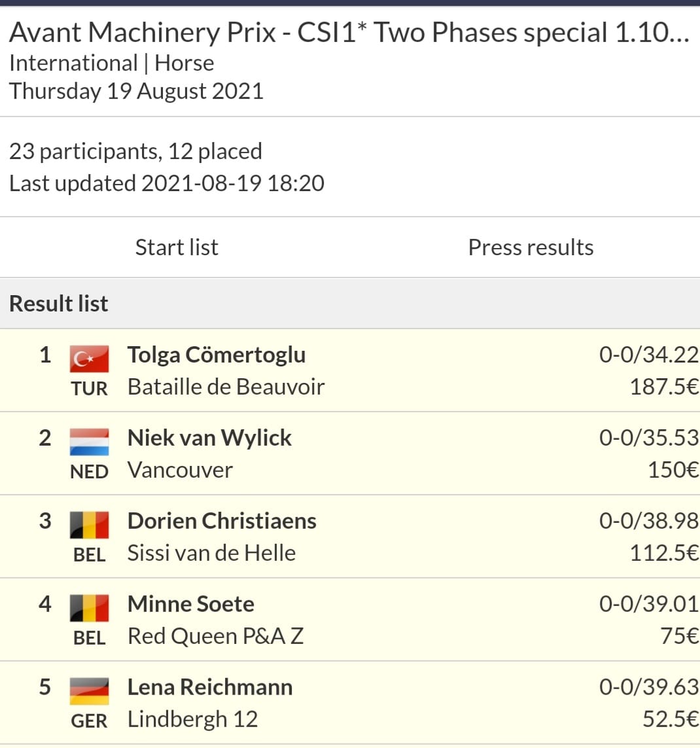The image size is (700, 748).
Task: Select rider Tolga Cömertoglu
Action: (x=217, y=355)
